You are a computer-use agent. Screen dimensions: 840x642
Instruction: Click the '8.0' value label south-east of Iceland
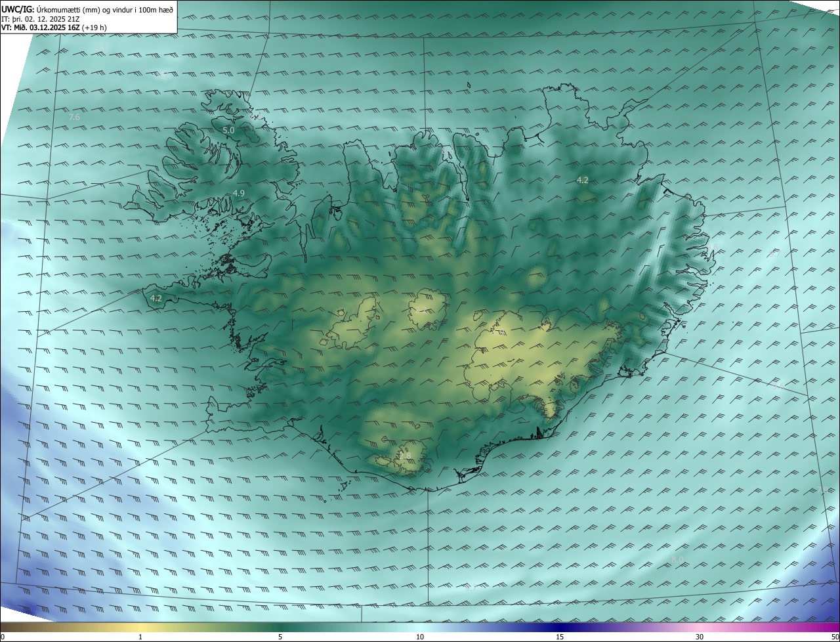click(x=678, y=559)
